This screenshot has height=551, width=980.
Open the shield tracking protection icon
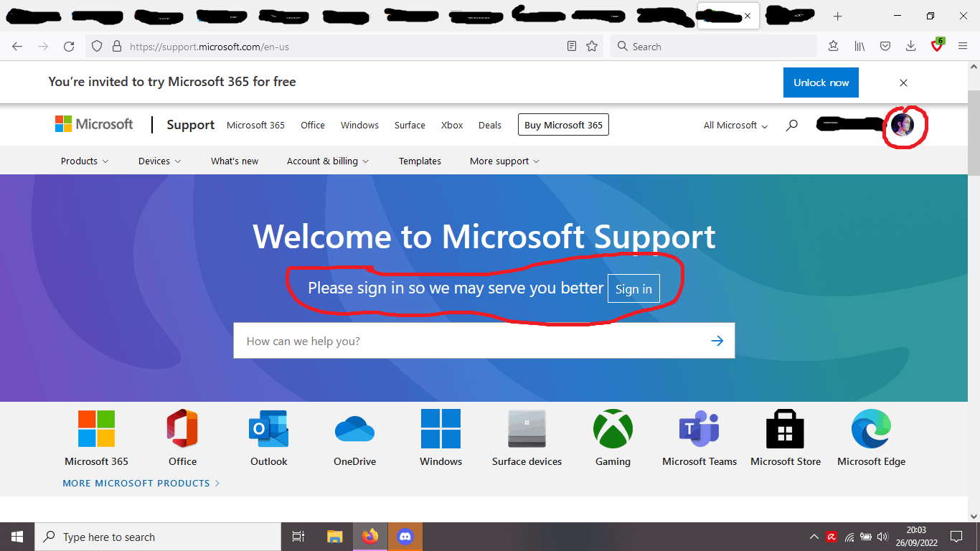pyautogui.click(x=97, y=47)
